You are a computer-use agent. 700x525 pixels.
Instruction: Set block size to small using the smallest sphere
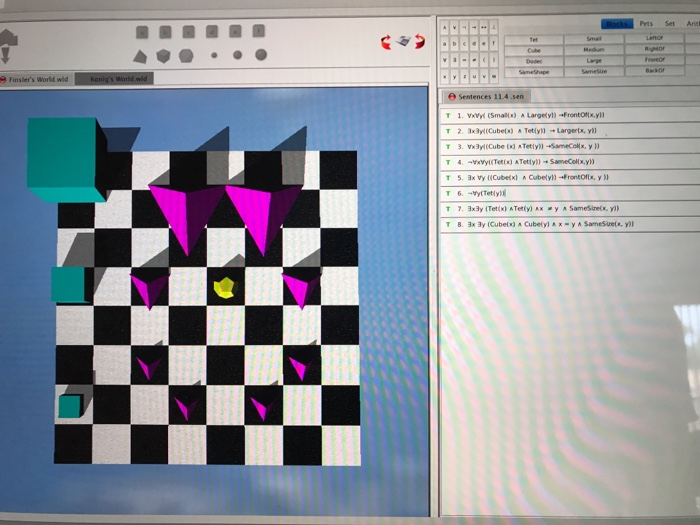click(214, 55)
